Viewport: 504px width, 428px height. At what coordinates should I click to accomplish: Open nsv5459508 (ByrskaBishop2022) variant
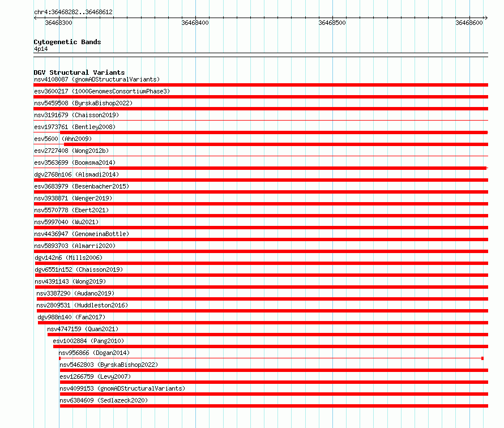click(x=83, y=103)
